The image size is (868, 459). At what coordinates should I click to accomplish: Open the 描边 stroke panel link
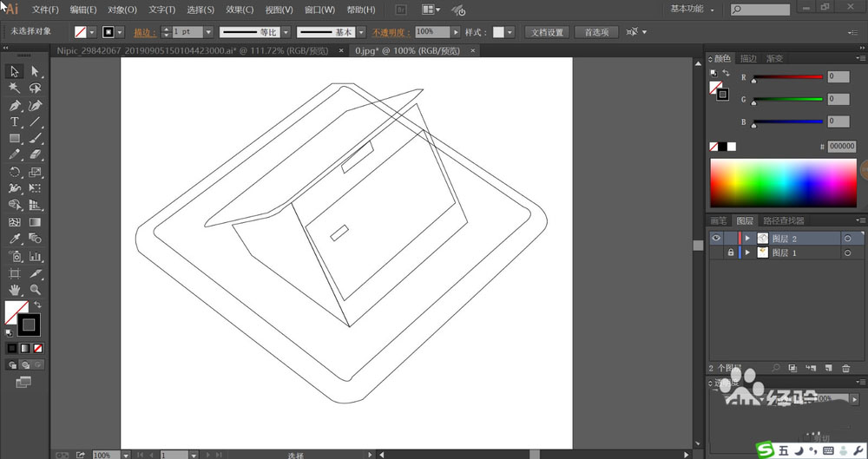[x=145, y=32]
